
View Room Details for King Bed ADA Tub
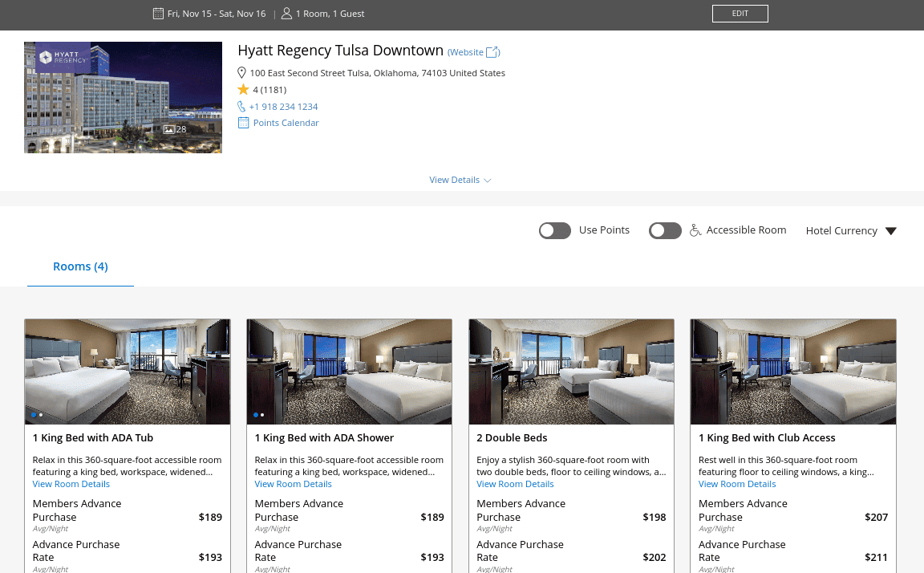(71, 484)
